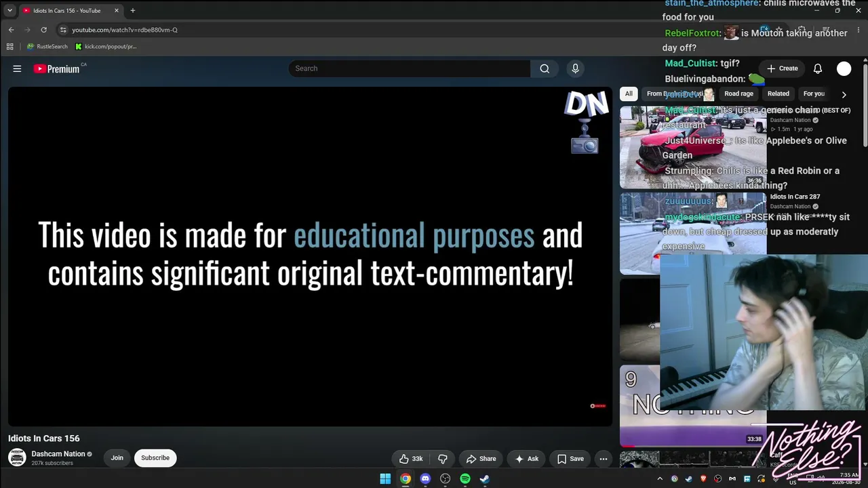Screen dimensions: 868x488
Task: Open a new browser tab
Action: tap(133, 11)
